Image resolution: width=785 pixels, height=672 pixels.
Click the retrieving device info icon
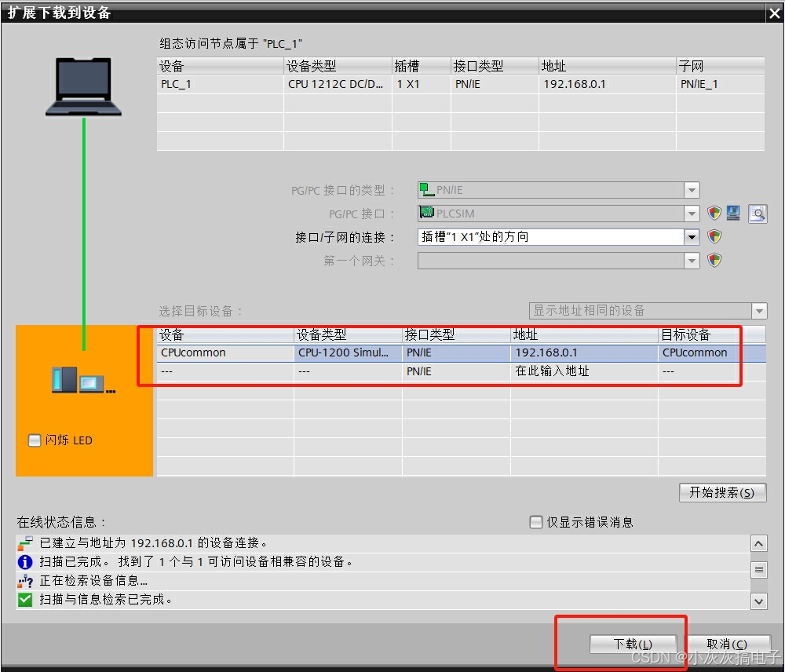click(25, 581)
